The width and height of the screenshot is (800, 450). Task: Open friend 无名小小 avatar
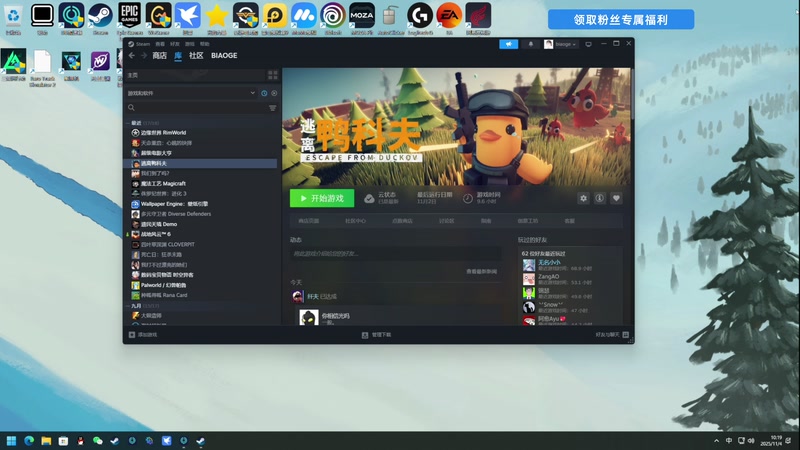(x=529, y=265)
